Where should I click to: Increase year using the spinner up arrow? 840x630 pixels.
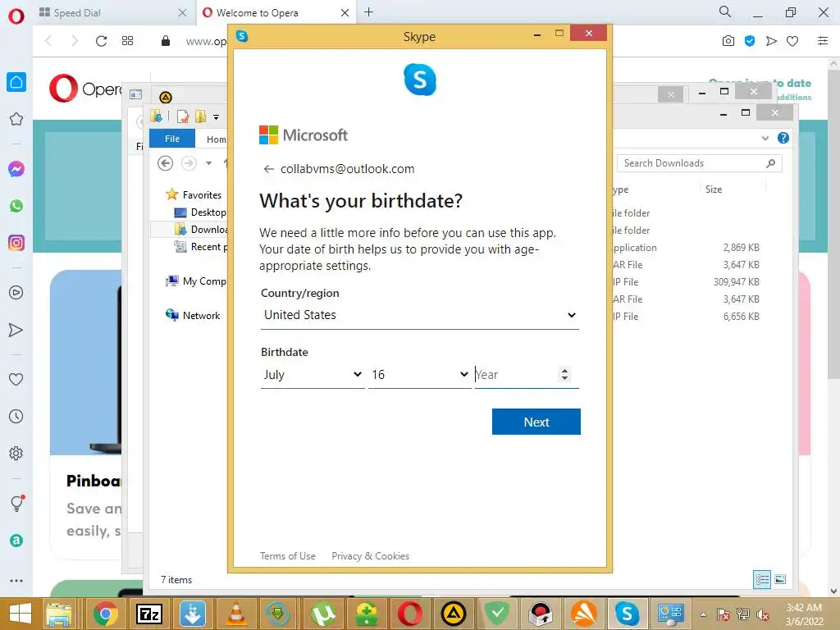click(564, 370)
